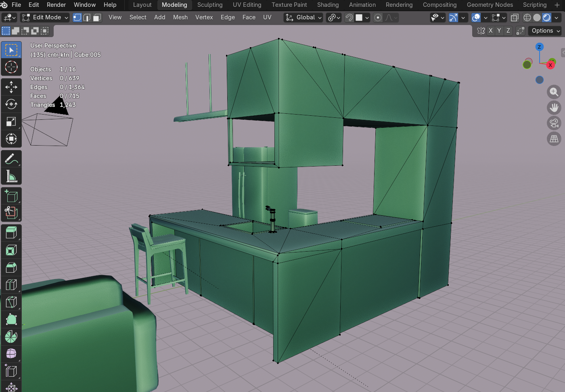The width and height of the screenshot is (565, 392).
Task: Switch to solid viewport shading
Action: pyautogui.click(x=537, y=18)
